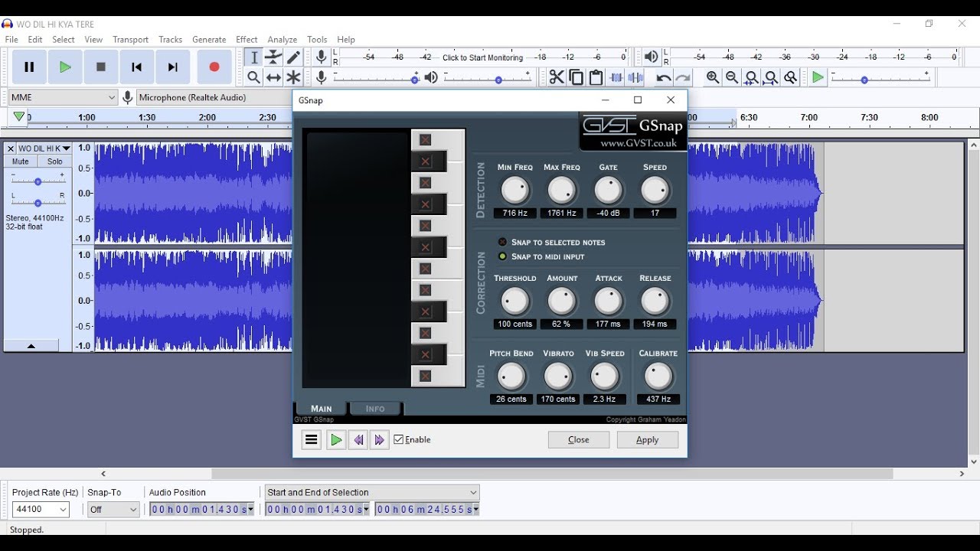Click GSnap skip forward button
The width and height of the screenshot is (980, 551).
point(379,440)
